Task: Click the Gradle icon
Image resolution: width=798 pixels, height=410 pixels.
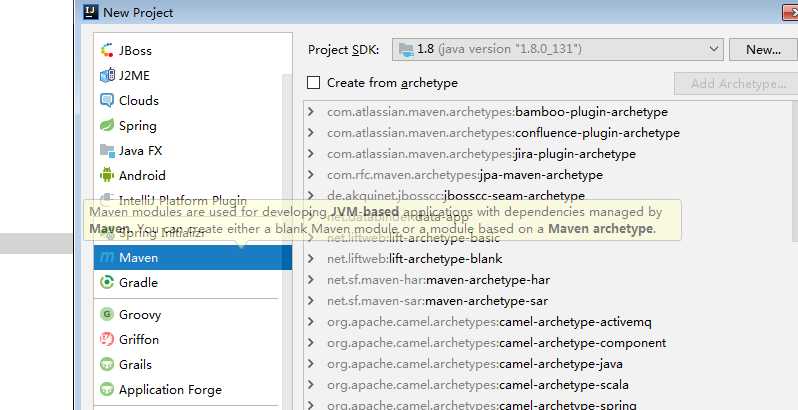Action: (x=107, y=282)
